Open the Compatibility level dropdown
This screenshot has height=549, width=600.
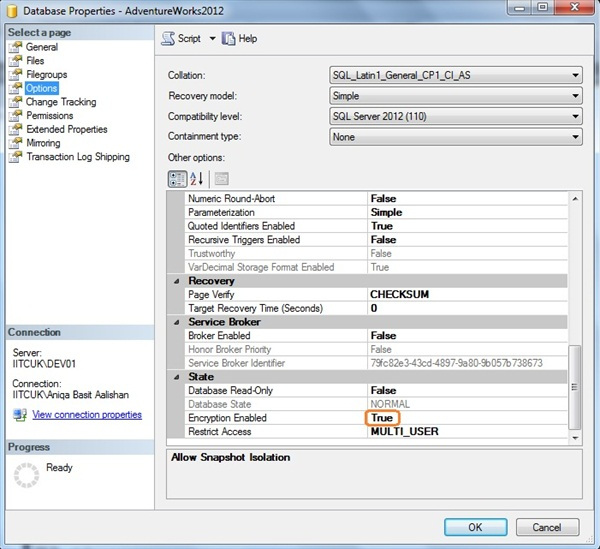click(x=456, y=116)
